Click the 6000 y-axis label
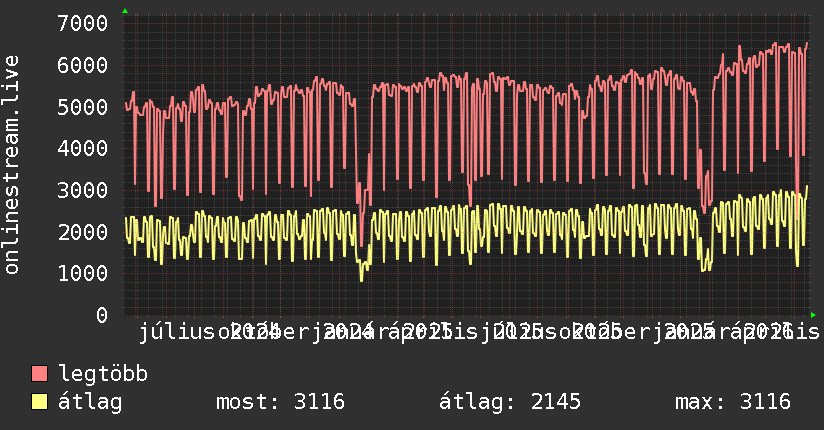This screenshot has height=430, width=824. 83,65
